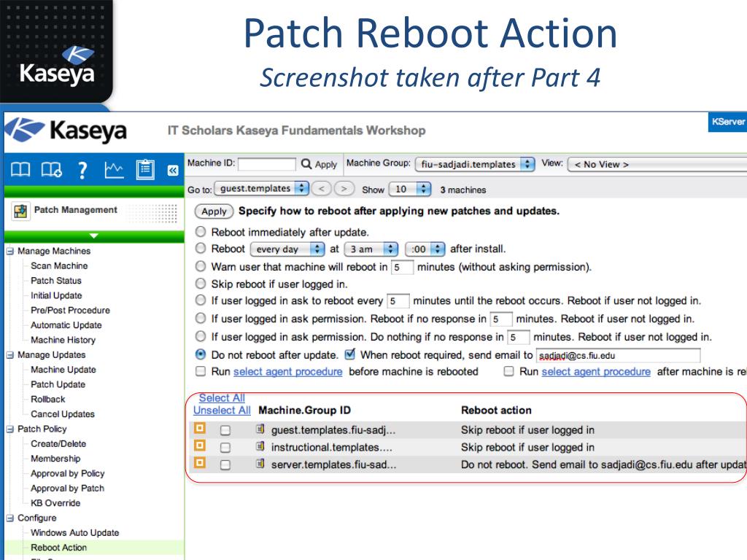Click Apply button for reboot settings
Screen dimensions: 747x560
214,211
